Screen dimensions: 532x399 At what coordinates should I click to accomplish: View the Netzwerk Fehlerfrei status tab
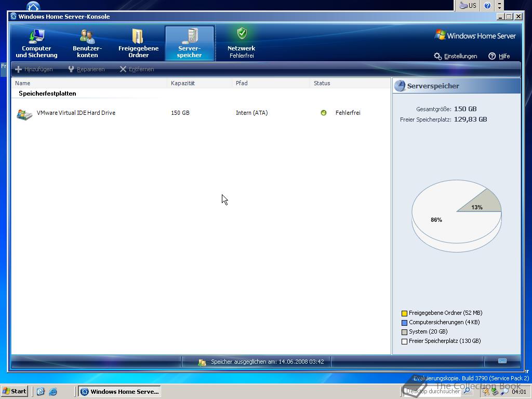(x=241, y=44)
